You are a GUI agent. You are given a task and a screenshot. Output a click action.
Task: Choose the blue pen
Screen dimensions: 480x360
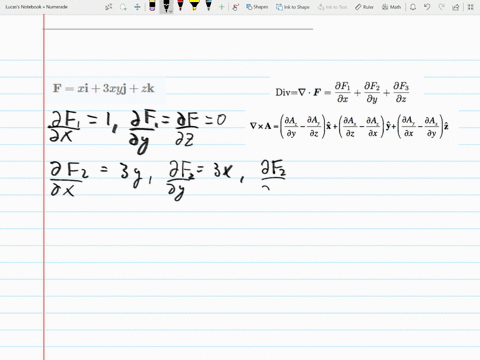coord(208,6)
